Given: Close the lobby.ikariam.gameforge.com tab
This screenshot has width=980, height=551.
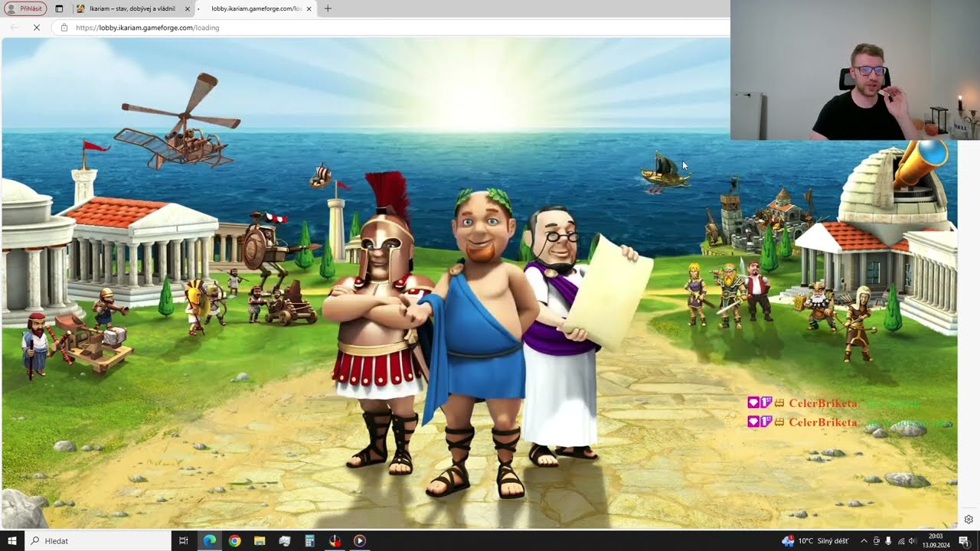Looking at the screenshot, I should (309, 8).
